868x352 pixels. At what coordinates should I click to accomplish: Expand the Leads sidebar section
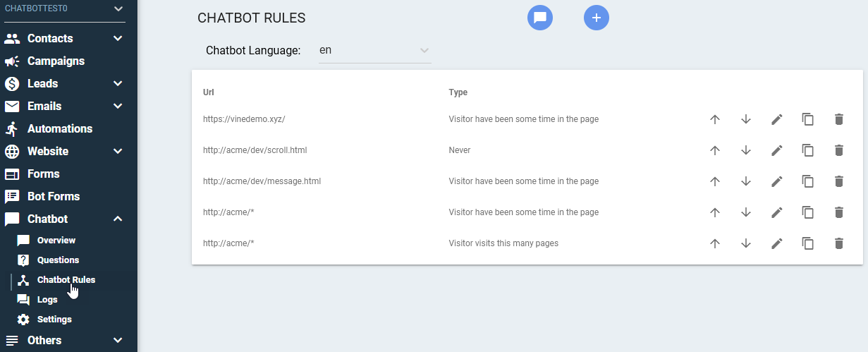coord(118,83)
